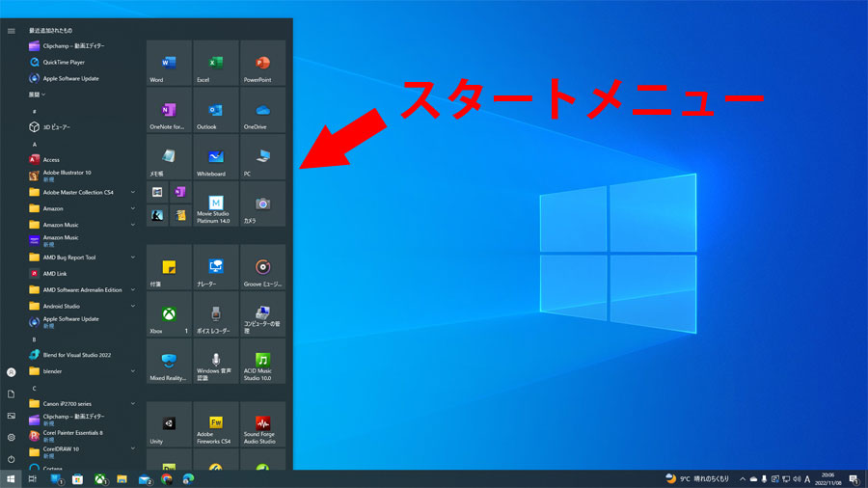Open the Xbox tile

pos(169,314)
